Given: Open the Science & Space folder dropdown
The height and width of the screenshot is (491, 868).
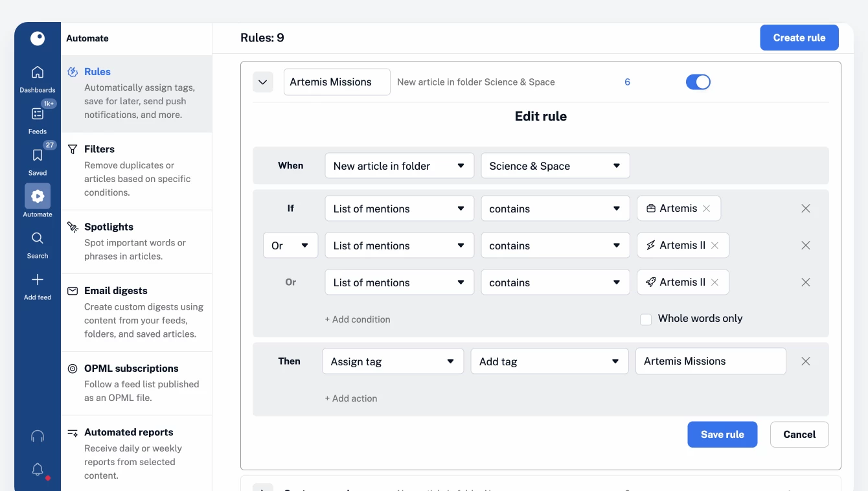Looking at the screenshot, I should (555, 166).
